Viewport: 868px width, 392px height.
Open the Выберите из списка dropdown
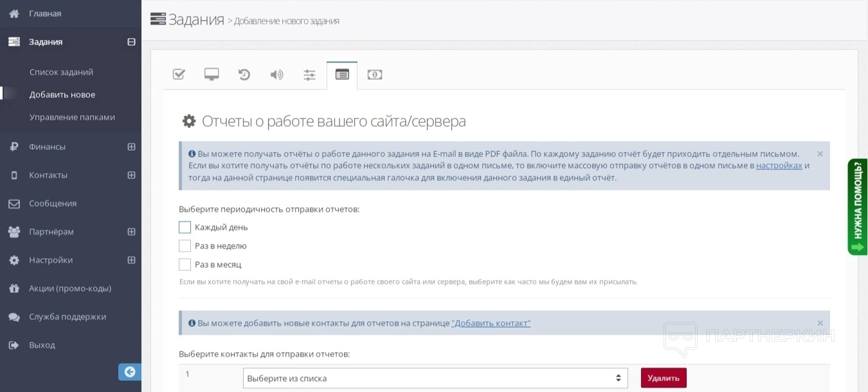[x=435, y=378]
